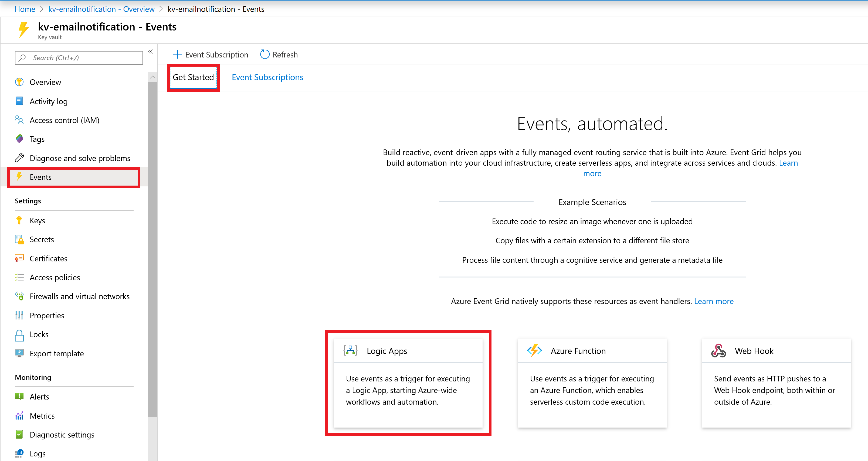The height and width of the screenshot is (461, 868).
Task: Switch to Event Subscriptions tab
Action: coord(267,77)
